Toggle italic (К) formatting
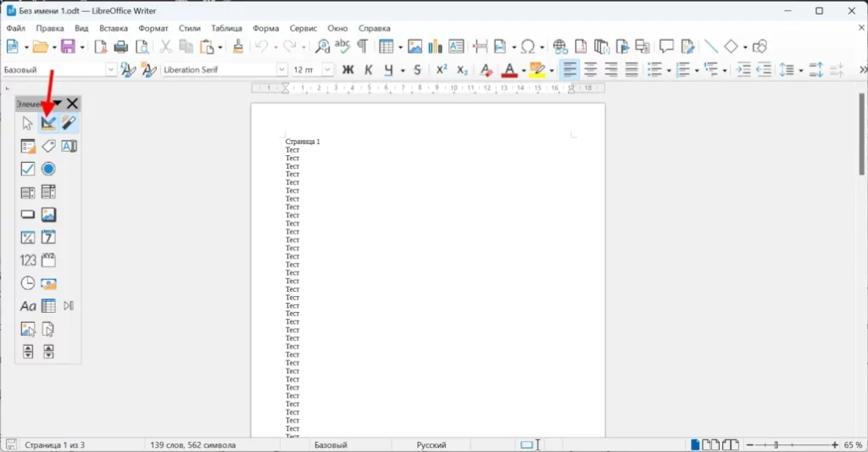Viewport: 868px width, 452px height. pyautogui.click(x=368, y=70)
